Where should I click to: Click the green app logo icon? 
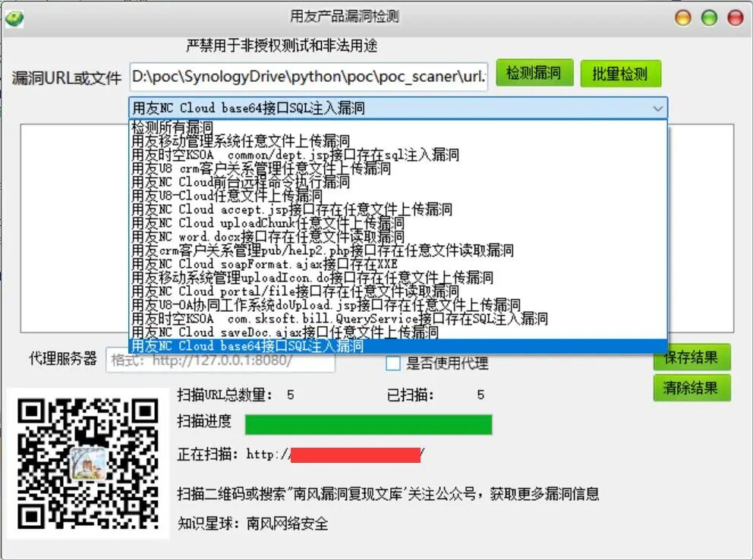click(x=15, y=18)
